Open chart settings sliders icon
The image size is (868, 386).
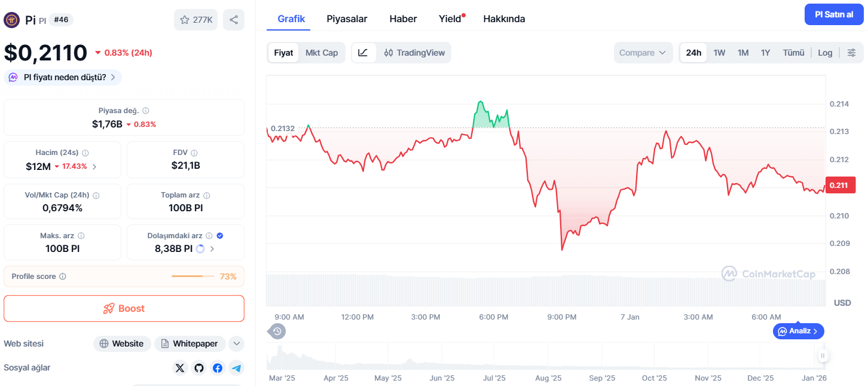click(852, 53)
